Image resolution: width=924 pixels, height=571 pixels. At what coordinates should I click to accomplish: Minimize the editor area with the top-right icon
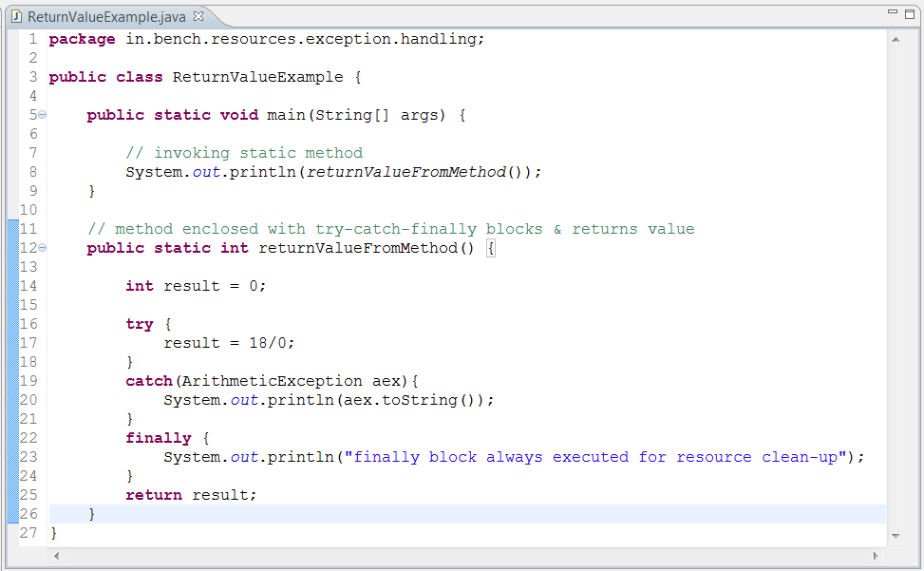click(891, 10)
